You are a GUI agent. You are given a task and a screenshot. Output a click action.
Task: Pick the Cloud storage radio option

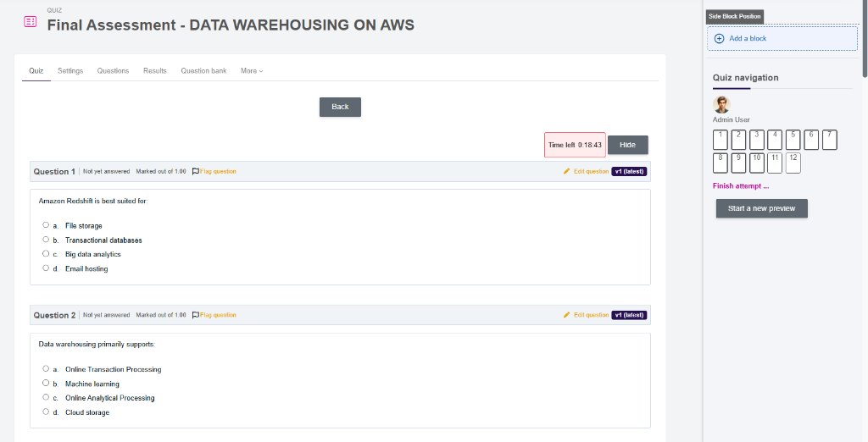pyautogui.click(x=46, y=412)
